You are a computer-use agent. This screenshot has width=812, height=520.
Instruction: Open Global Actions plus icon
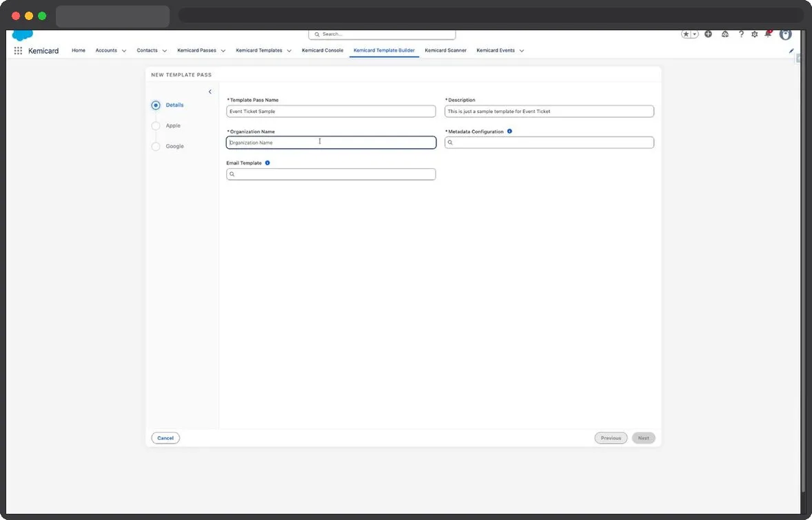pos(708,34)
